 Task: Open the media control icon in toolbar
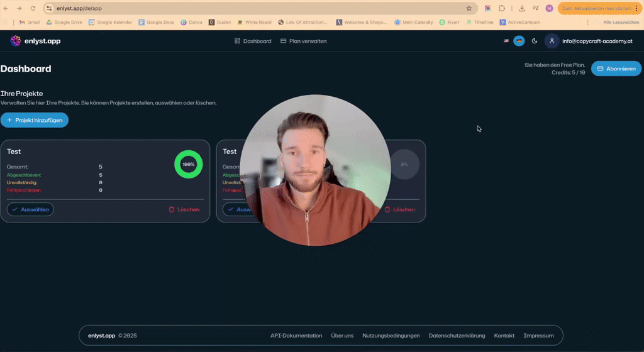pos(536,8)
